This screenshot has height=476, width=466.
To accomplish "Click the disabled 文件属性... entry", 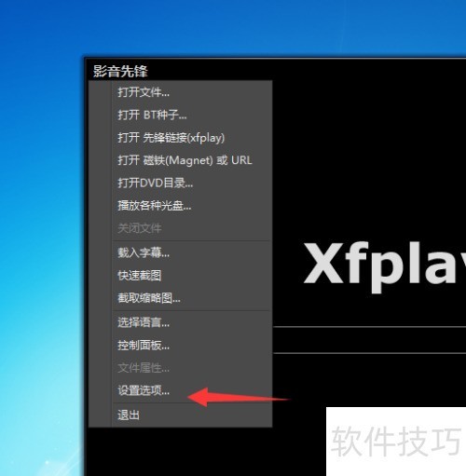I will [x=181, y=368].
